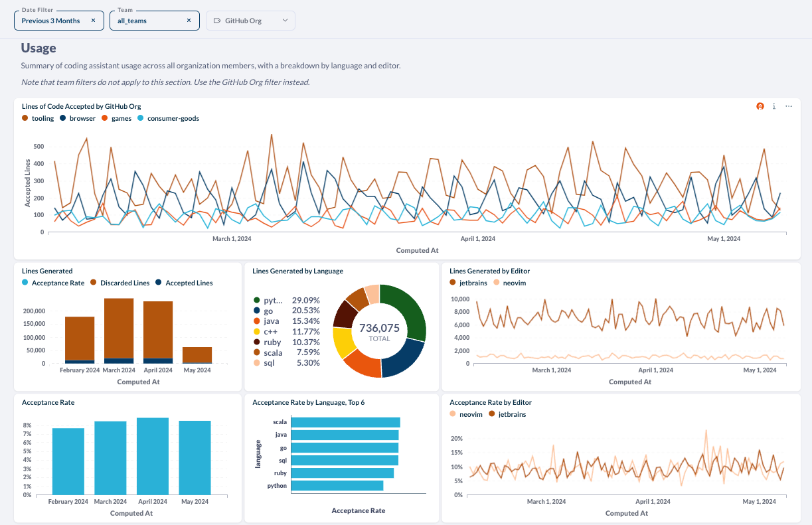Click the browser legend marker on the top chart
Screen dimensions: 812x525
(x=63, y=118)
